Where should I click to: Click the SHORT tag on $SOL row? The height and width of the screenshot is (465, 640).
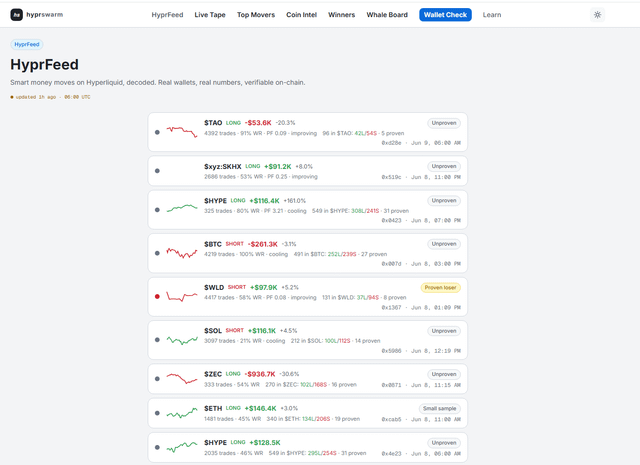pos(235,330)
